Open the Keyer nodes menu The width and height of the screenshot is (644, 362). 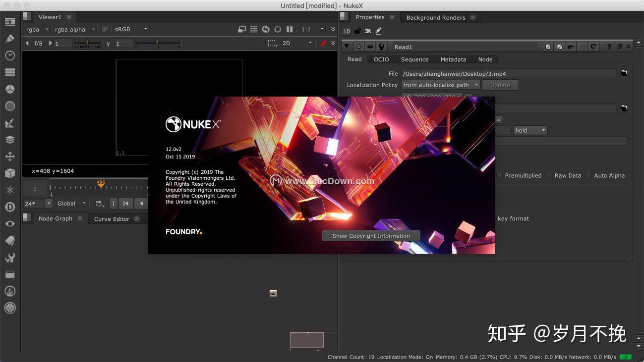click(x=10, y=123)
